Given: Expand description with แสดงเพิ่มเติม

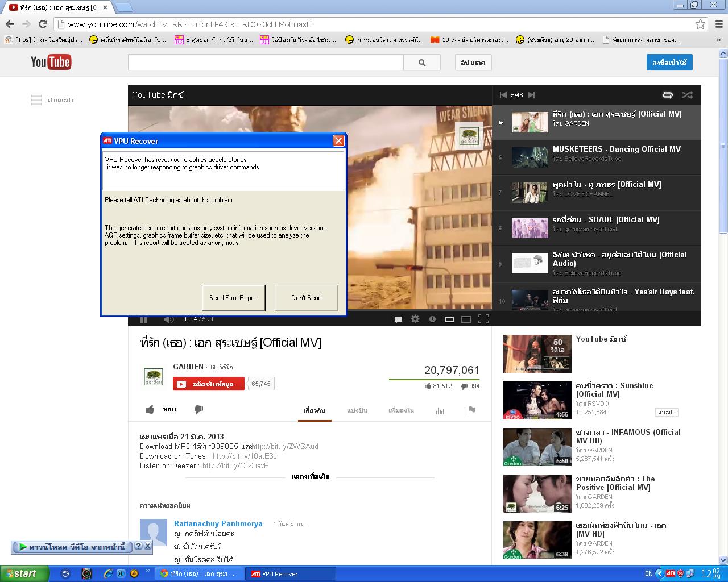Looking at the screenshot, I should click(x=311, y=476).
